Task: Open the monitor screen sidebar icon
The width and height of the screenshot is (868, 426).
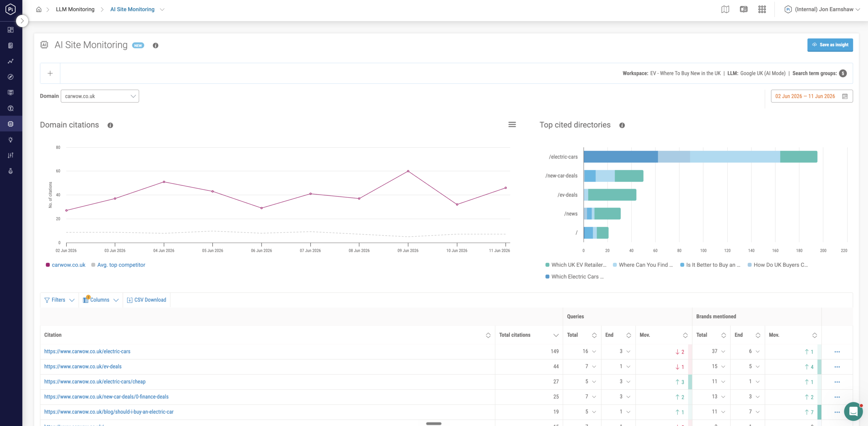Action: pyautogui.click(x=11, y=92)
